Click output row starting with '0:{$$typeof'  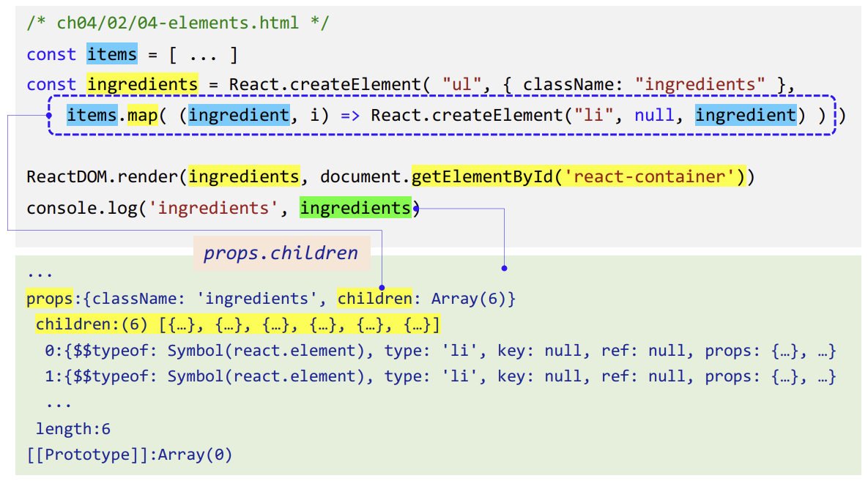pyautogui.click(x=440, y=351)
